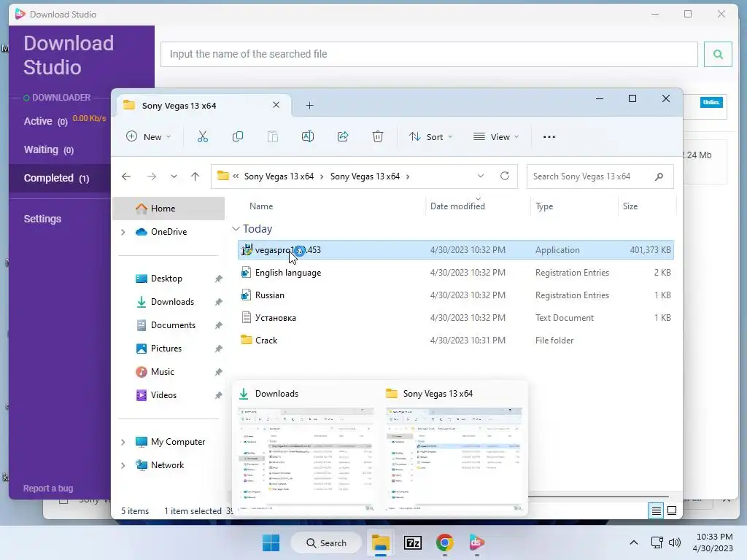Open the View dropdown

495,136
